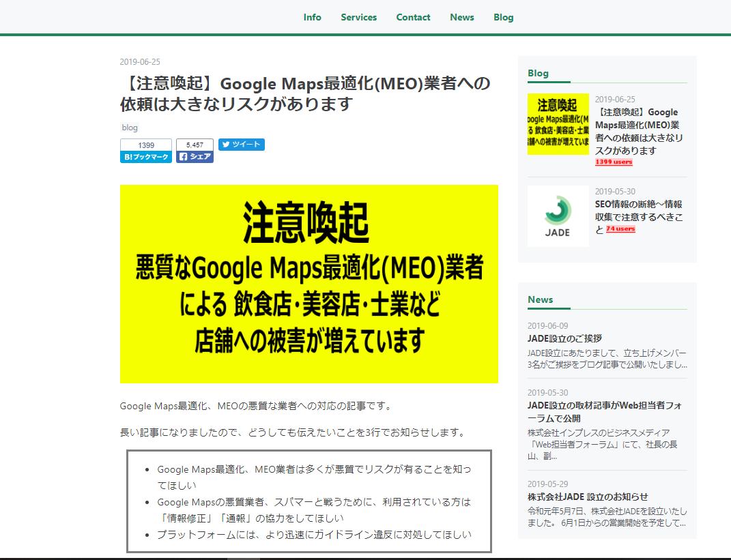Click the article date 2019-06-25
Screen dimensions: 731x560
140,61
